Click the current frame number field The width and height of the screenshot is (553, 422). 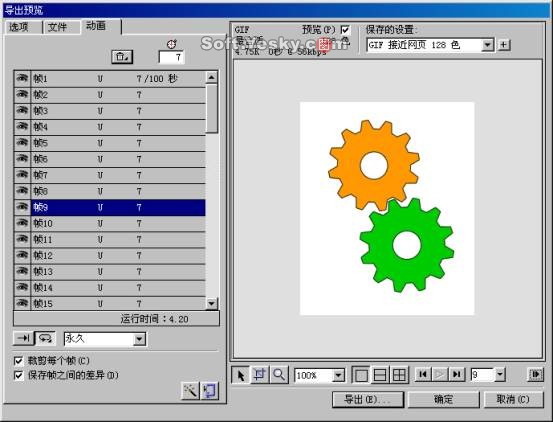482,374
